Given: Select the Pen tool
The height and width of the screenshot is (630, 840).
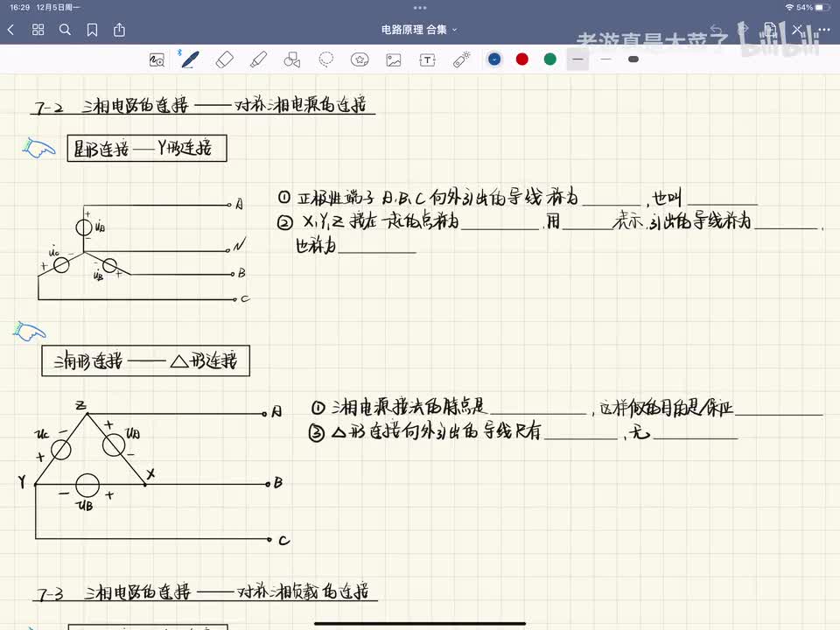Looking at the screenshot, I should (190, 59).
